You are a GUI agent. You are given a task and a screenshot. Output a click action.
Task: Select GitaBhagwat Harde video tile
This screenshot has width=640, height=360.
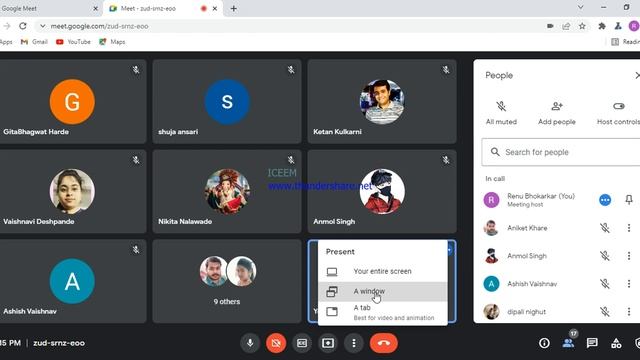[72, 102]
